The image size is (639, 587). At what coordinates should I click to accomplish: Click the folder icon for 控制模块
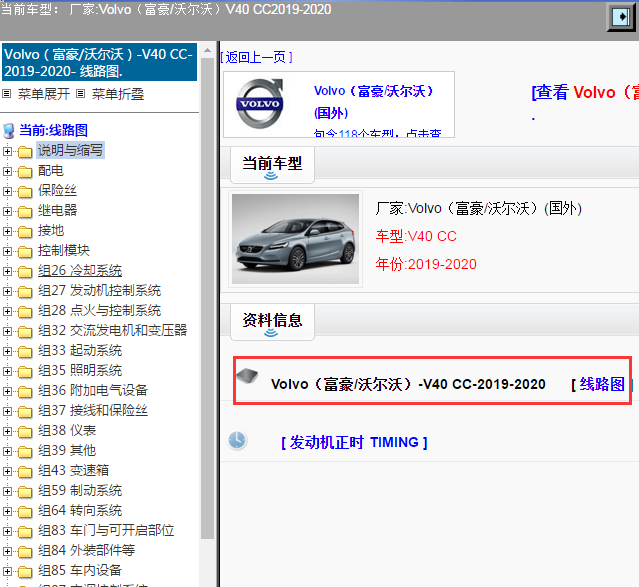click(x=25, y=252)
